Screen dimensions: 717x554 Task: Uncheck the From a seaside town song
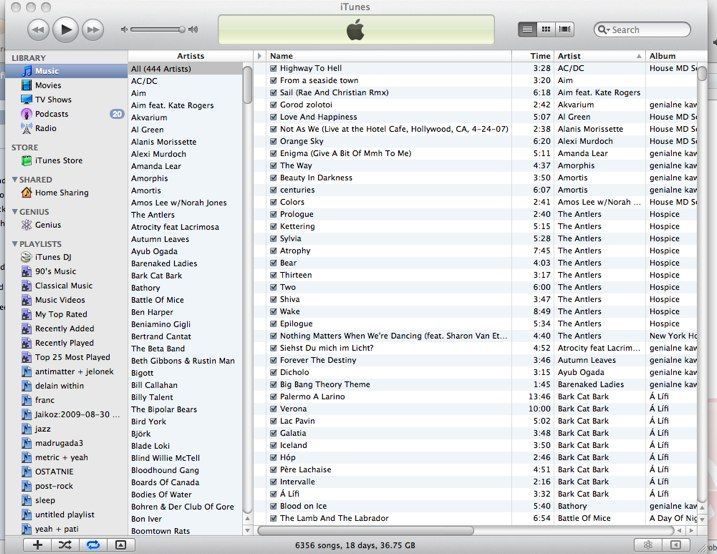pos(273,80)
